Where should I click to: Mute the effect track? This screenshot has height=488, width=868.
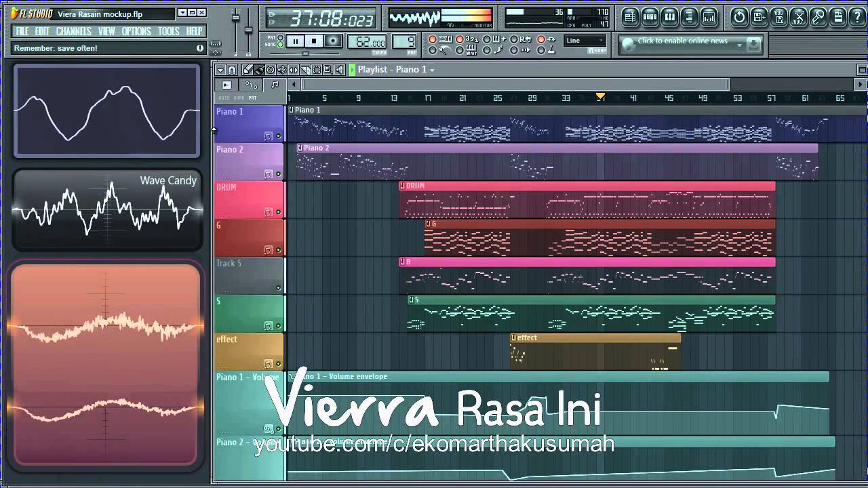278,364
